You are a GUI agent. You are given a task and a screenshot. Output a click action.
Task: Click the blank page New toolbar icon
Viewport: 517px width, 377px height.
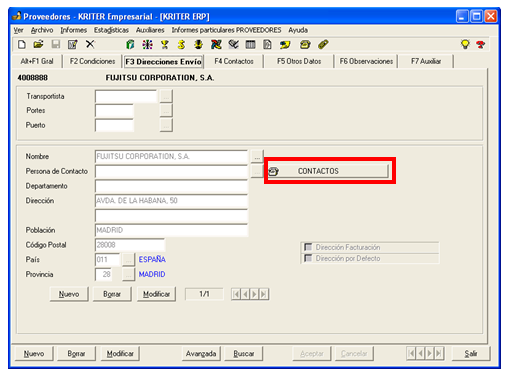click(22, 44)
